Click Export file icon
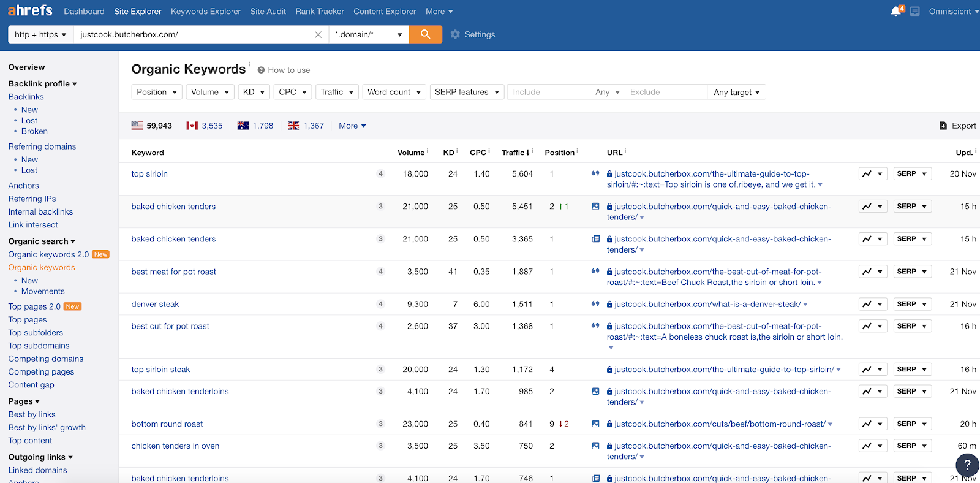980x483 pixels. pos(943,126)
